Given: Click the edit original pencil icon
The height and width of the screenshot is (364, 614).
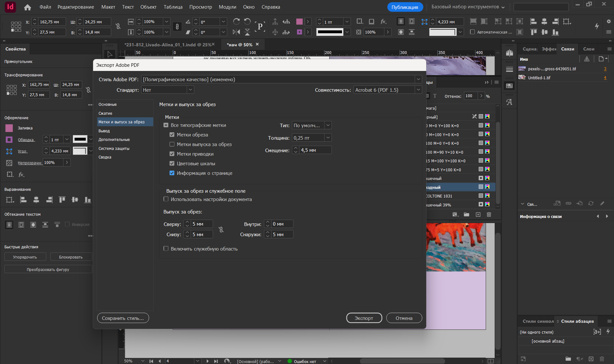Looking at the screenshot, I should point(602,203).
